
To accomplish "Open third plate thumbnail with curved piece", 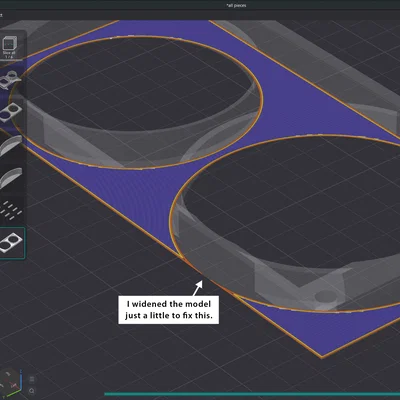I will pos(11,145).
